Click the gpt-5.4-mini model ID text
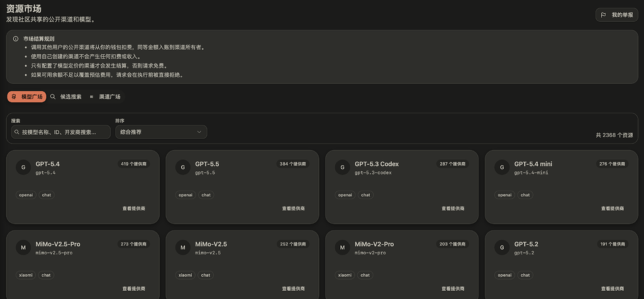This screenshot has height=299, width=644. tap(531, 172)
